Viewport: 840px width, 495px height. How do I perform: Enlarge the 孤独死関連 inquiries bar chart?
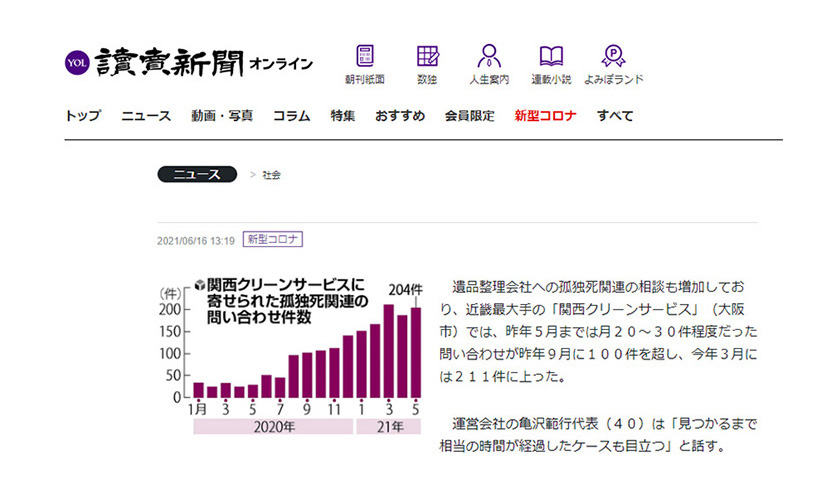[291, 356]
